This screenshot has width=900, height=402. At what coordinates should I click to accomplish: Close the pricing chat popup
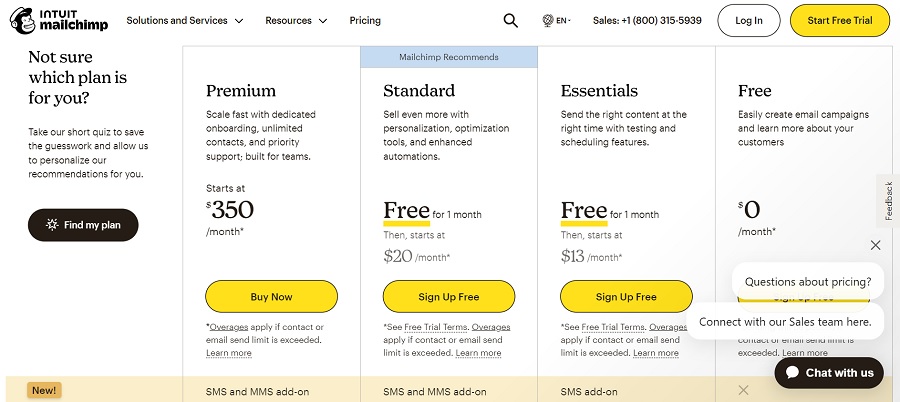click(876, 245)
